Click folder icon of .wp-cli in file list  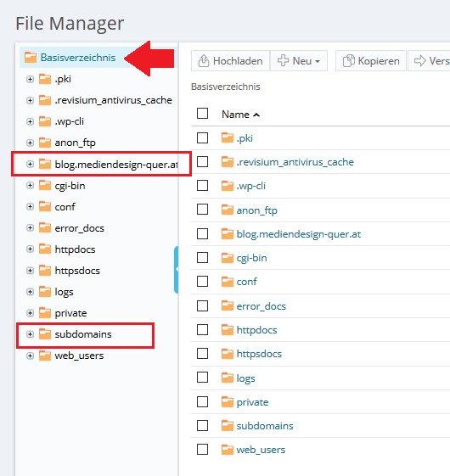[x=228, y=186]
